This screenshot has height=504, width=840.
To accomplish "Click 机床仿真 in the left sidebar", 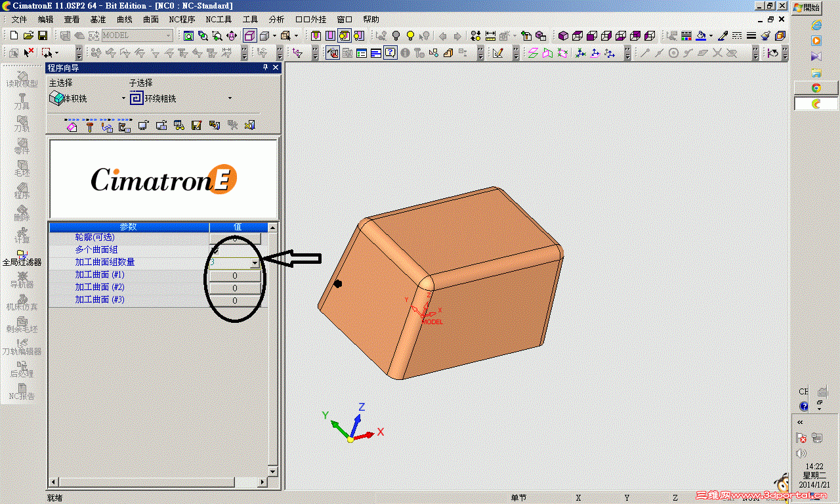I will (22, 303).
